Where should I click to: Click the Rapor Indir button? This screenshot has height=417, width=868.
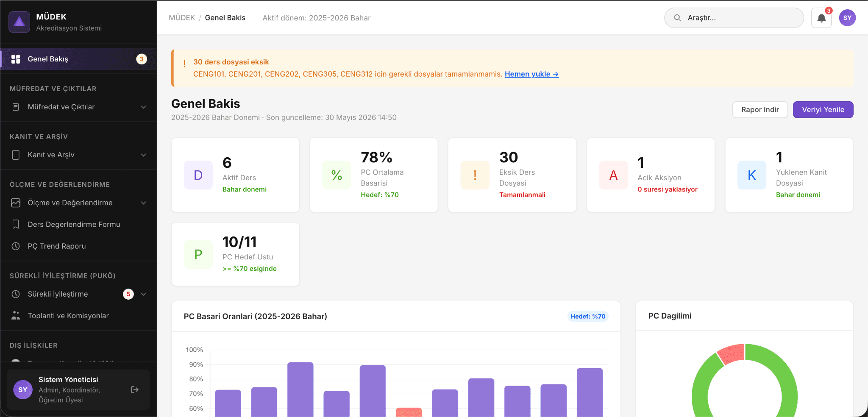coord(760,110)
